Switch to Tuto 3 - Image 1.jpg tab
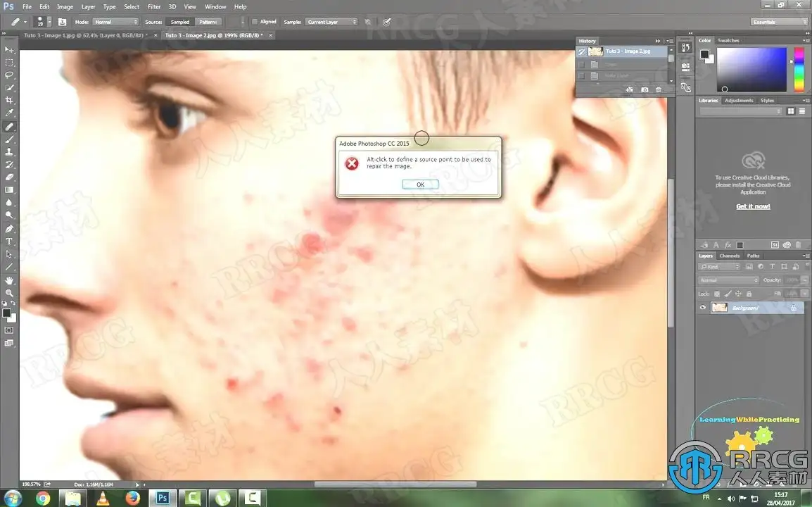Image resolution: width=812 pixels, height=507 pixels. tap(85, 35)
